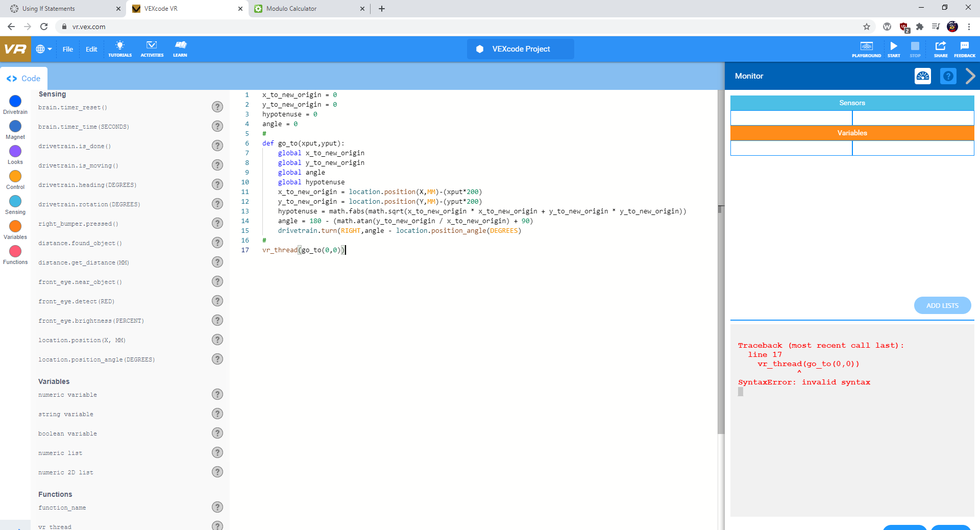Rename project using VEXcode Project button

tap(520, 49)
